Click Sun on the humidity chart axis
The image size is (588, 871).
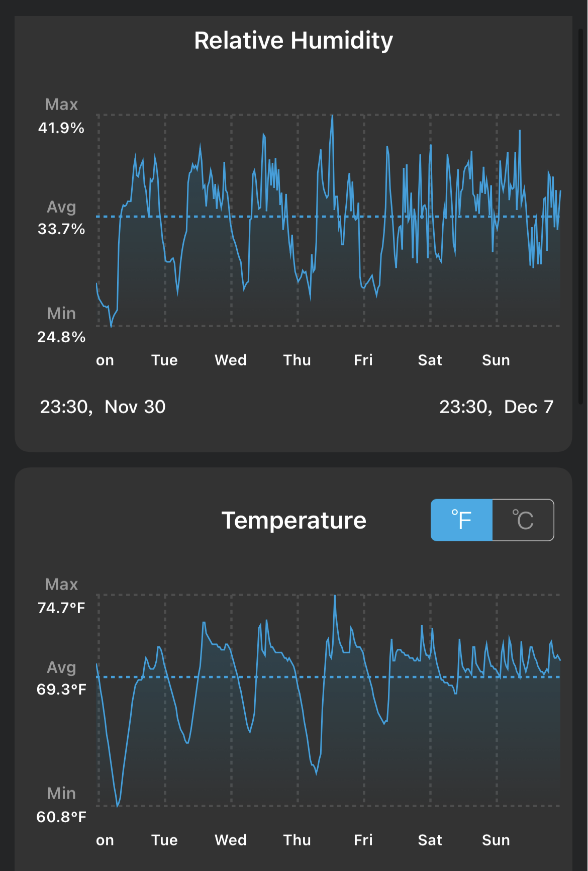pyautogui.click(x=496, y=360)
